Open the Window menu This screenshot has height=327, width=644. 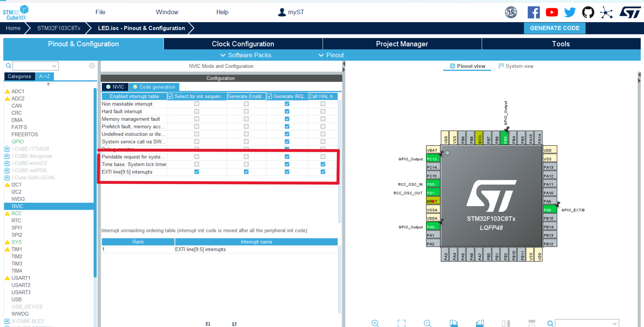click(x=167, y=12)
